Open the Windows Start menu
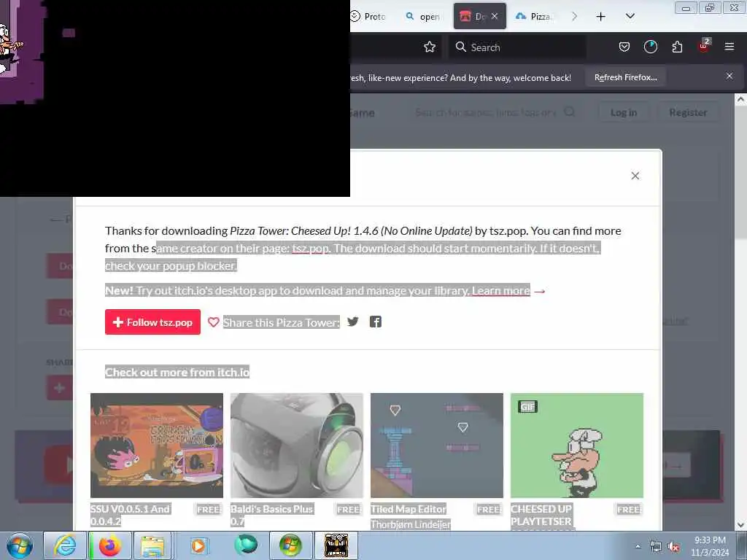 (x=19, y=545)
